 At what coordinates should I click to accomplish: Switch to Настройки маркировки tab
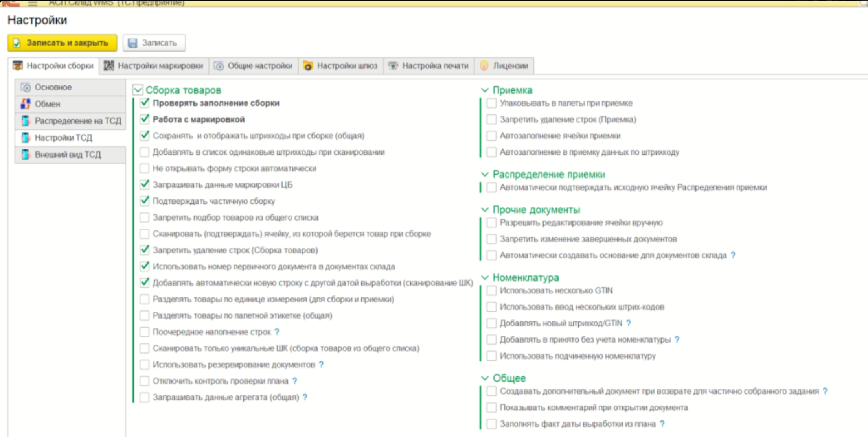tap(154, 66)
